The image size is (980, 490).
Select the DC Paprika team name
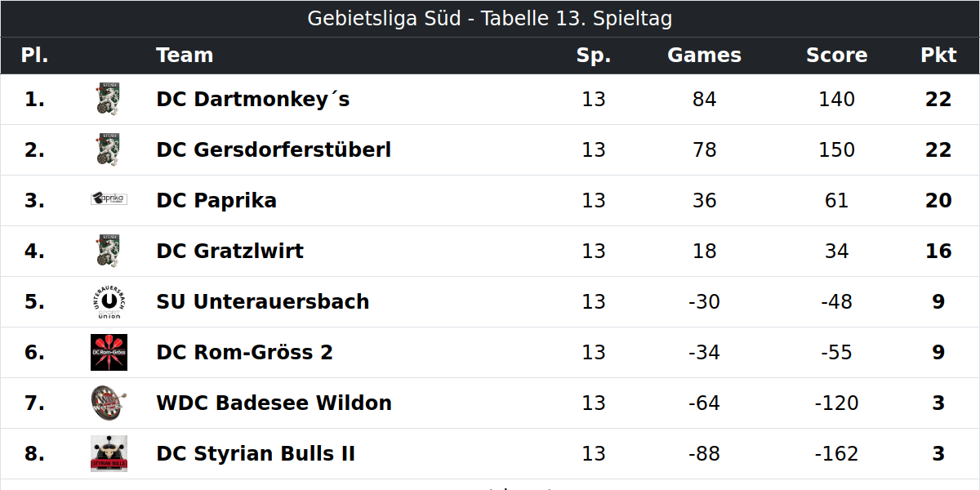pyautogui.click(x=216, y=201)
